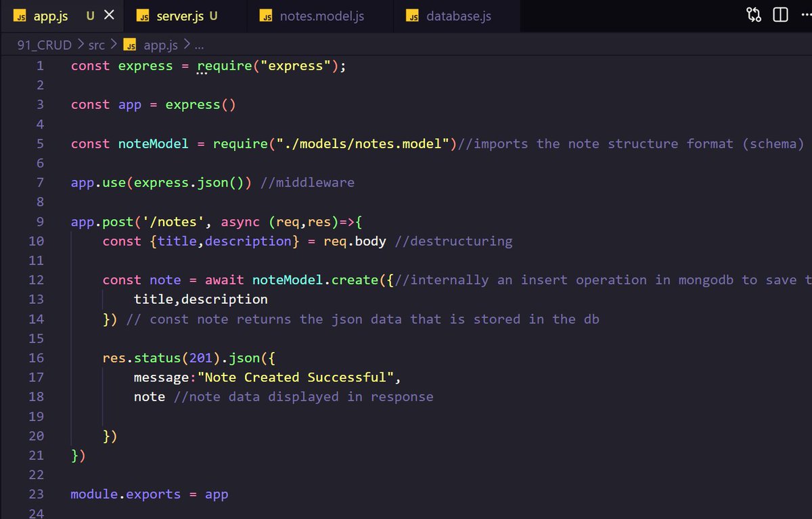Click 'title,description' on line 13

click(x=201, y=299)
